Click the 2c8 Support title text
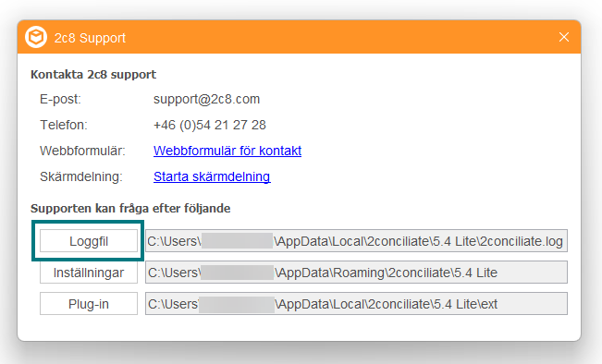The height and width of the screenshot is (364, 602). pos(90,38)
